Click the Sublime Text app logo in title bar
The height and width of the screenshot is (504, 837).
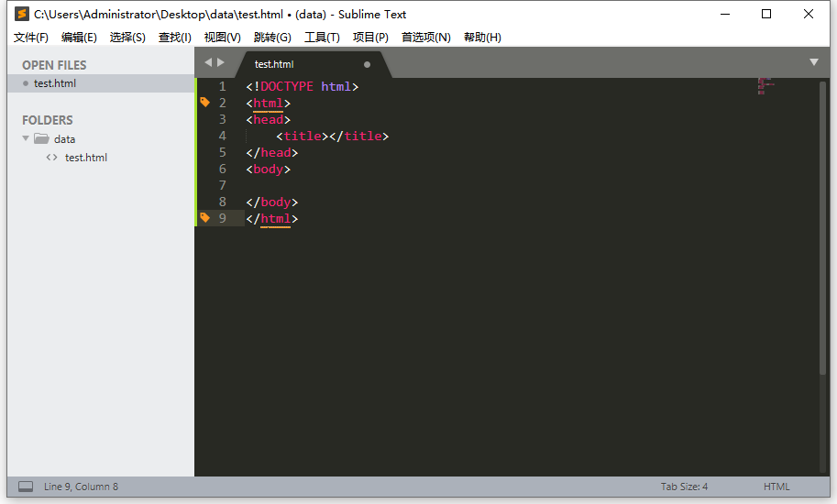[22, 14]
